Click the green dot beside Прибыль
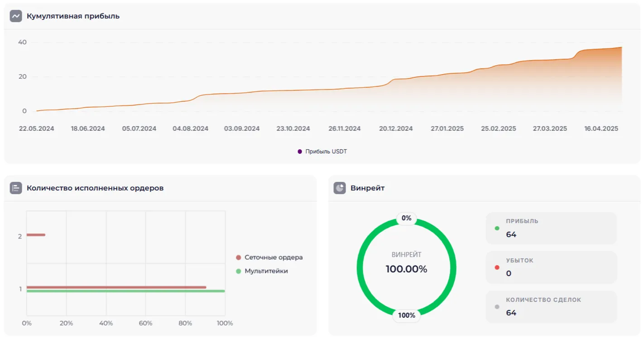Screen dimensions: 644x339 tap(497, 228)
